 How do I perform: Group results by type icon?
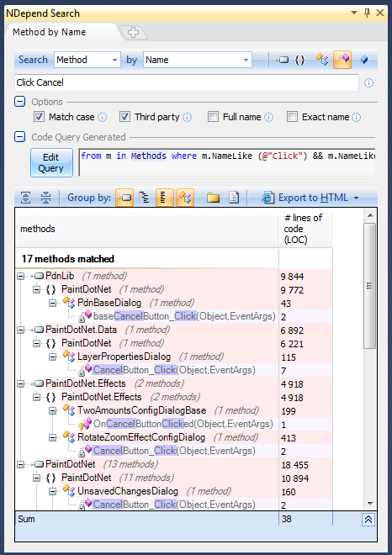[185, 198]
